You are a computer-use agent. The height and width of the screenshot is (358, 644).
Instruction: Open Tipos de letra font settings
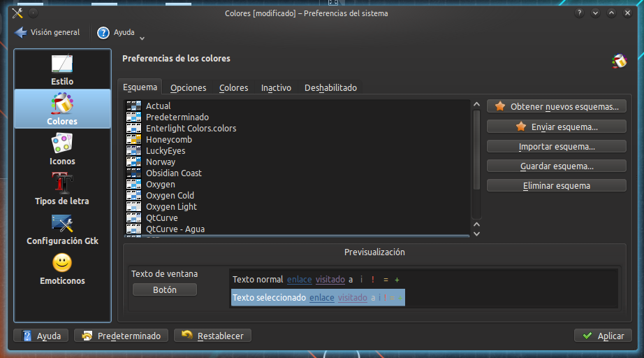62,189
